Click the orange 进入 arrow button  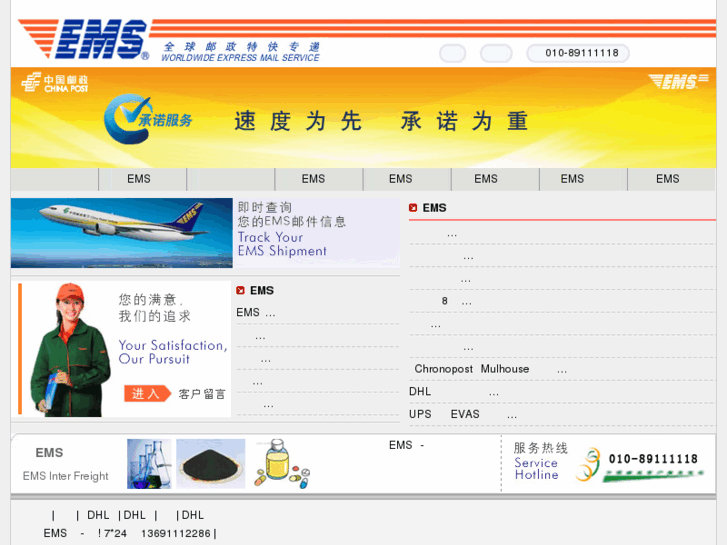coord(147,394)
